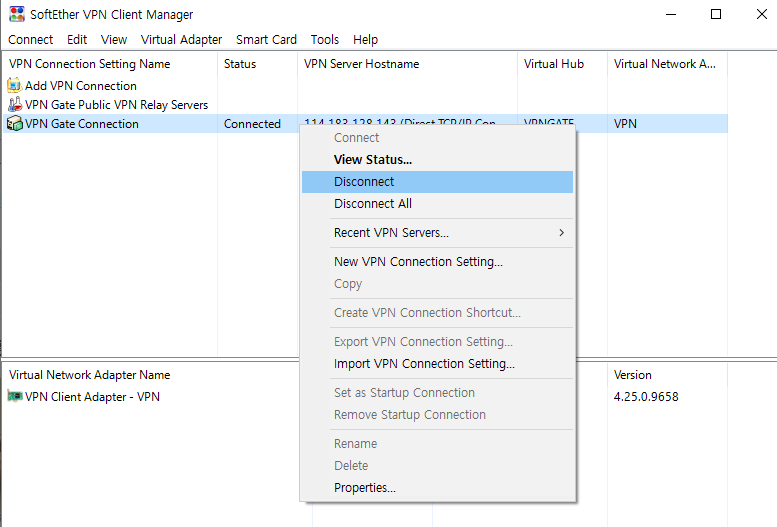Click the VPN Gate Public Relay Servers icon
The image size is (777, 527).
15,104
